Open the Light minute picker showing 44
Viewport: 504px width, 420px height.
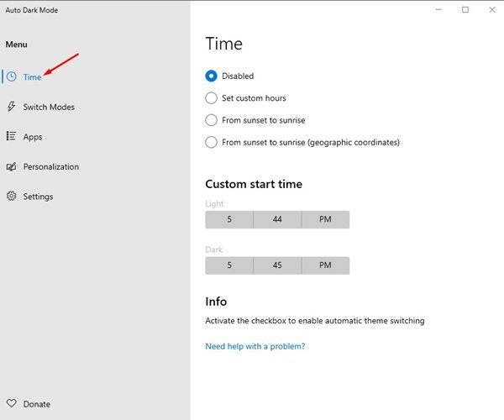(x=277, y=219)
